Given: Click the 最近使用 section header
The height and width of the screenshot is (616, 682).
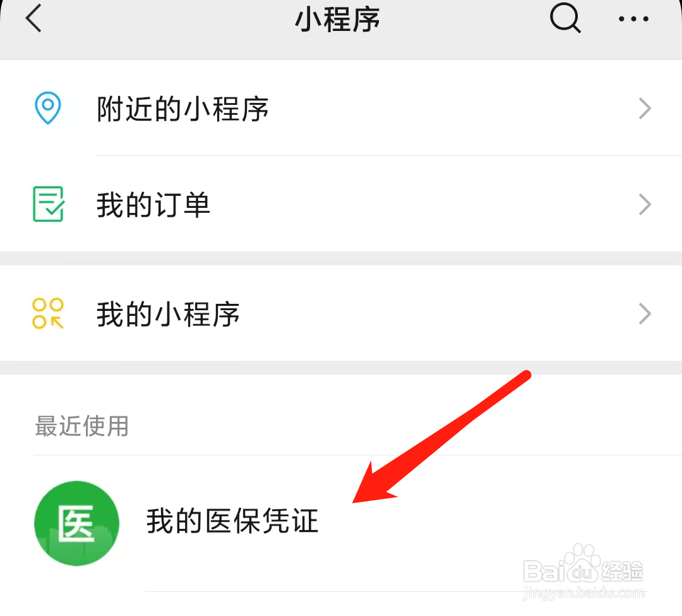Looking at the screenshot, I should point(81,425).
